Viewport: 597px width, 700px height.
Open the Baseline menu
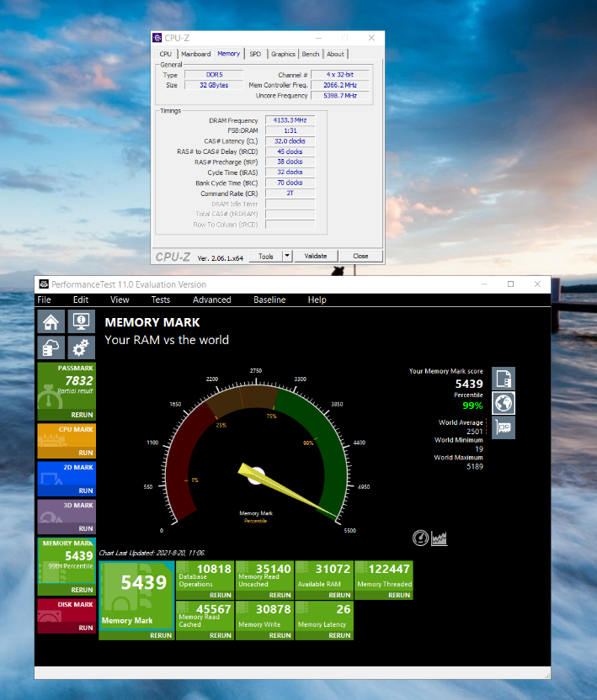pos(269,300)
